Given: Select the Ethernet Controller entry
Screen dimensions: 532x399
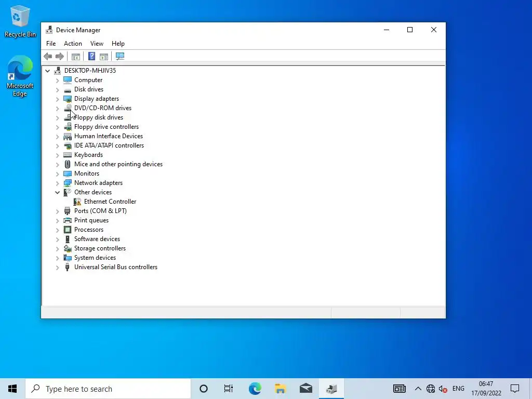Looking at the screenshot, I should [x=110, y=202].
